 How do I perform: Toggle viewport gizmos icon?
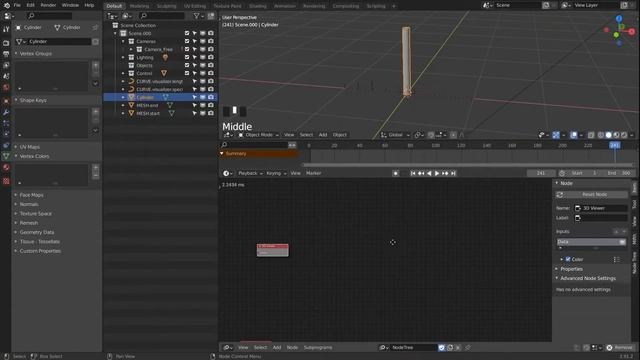(x=556, y=135)
